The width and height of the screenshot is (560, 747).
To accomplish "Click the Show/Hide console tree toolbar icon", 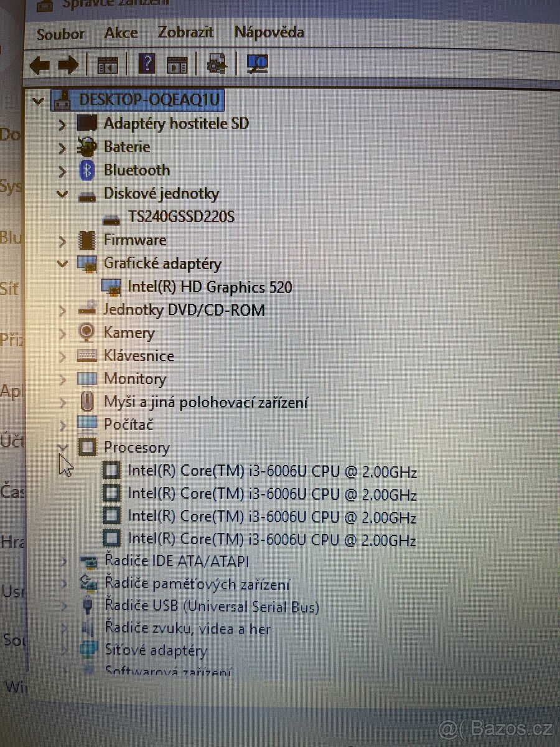I will [107, 64].
